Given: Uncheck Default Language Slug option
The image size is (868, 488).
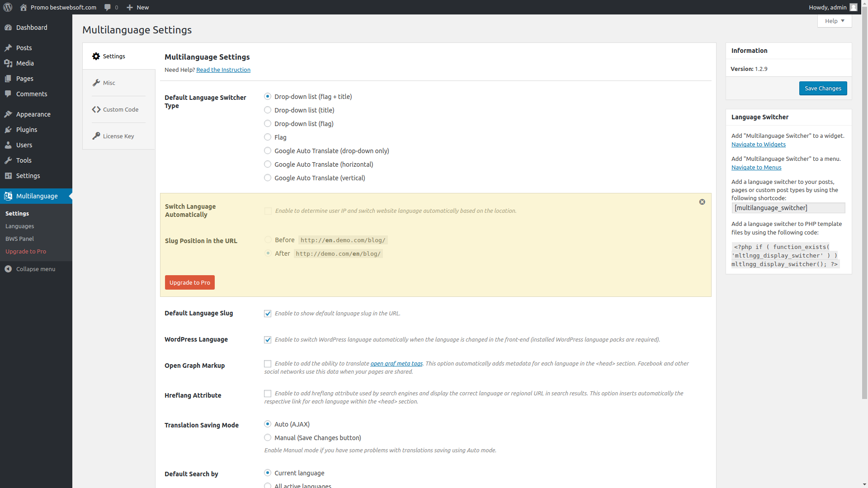Looking at the screenshot, I should coord(268,314).
